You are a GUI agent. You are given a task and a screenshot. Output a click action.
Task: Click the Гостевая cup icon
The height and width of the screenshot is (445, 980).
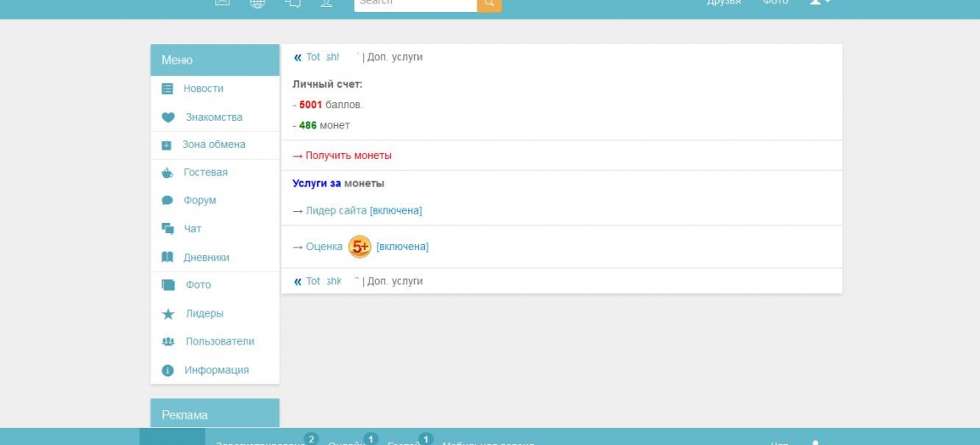(167, 173)
